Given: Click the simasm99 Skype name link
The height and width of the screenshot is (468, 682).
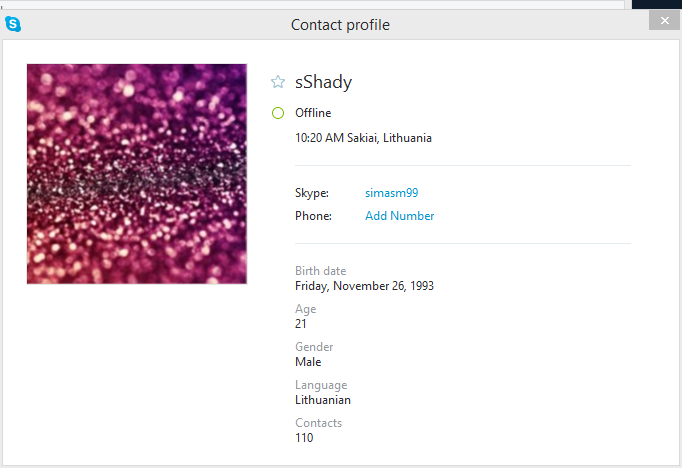Looking at the screenshot, I should pos(391,193).
